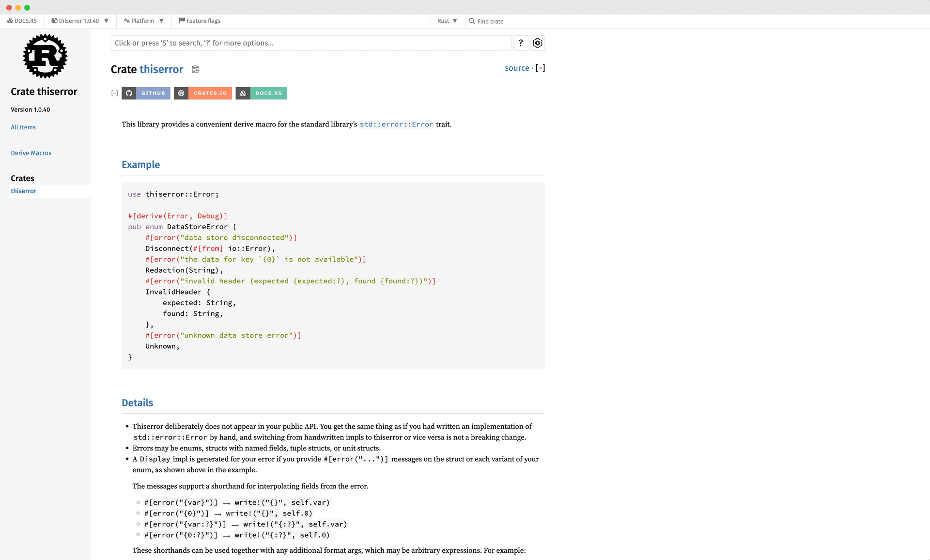
Task: Click the All Items sidebar link
Action: coord(23,127)
